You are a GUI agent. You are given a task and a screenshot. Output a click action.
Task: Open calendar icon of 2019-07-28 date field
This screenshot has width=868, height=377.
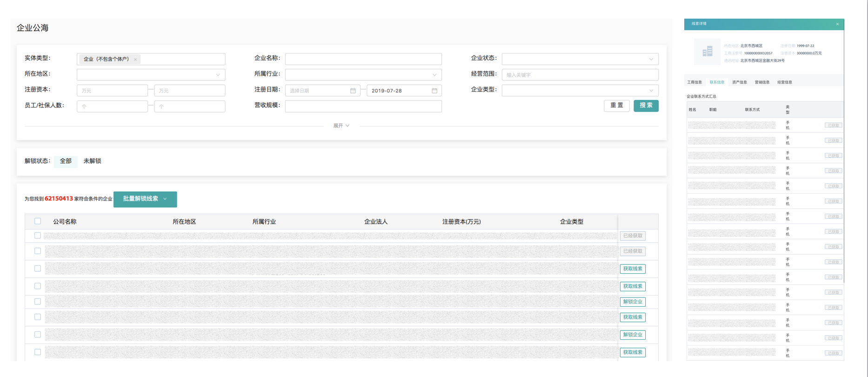tap(434, 91)
